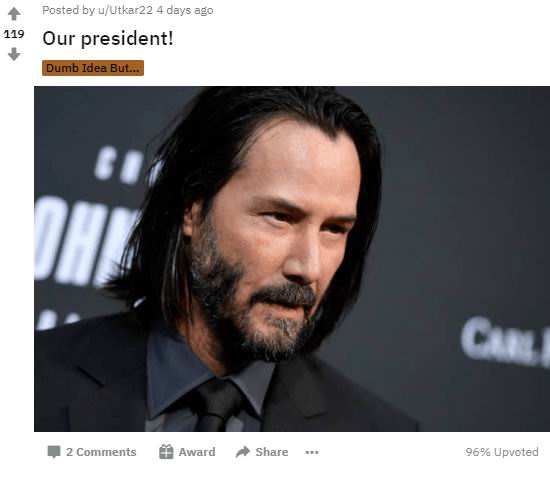Click the post title 'Our president!'
The height and width of the screenshot is (482, 550).
click(x=108, y=38)
